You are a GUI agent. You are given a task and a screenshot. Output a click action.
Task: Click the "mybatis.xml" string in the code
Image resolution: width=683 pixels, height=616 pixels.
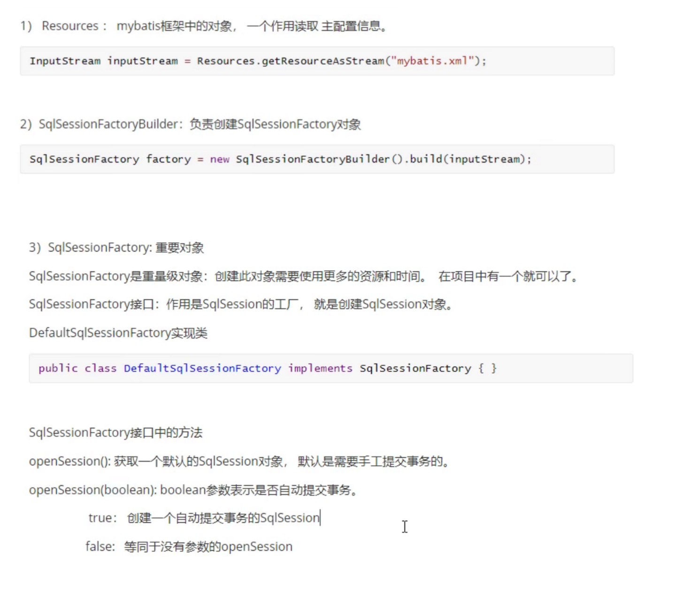pos(432,61)
